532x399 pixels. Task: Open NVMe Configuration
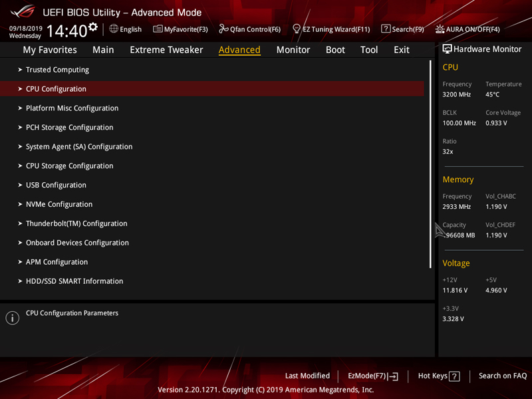pos(59,204)
